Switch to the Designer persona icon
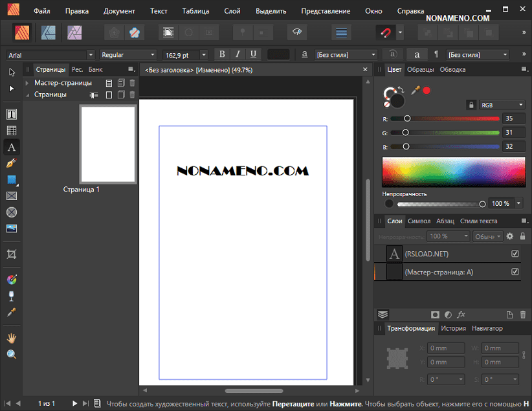532x411 pixels. [x=47, y=32]
